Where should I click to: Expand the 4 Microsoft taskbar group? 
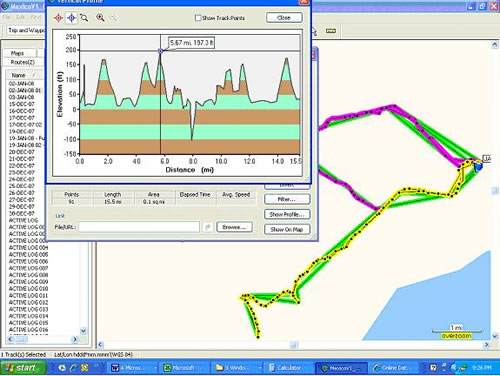pos(134,368)
